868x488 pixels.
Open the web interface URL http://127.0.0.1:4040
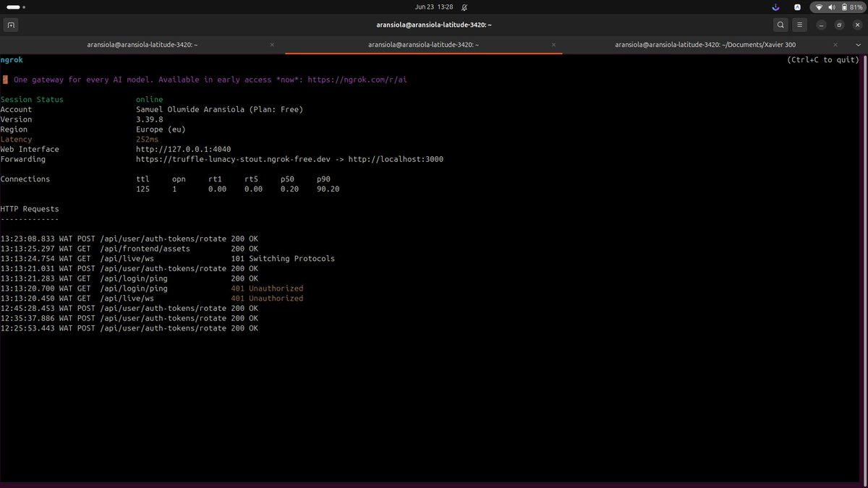184,149
